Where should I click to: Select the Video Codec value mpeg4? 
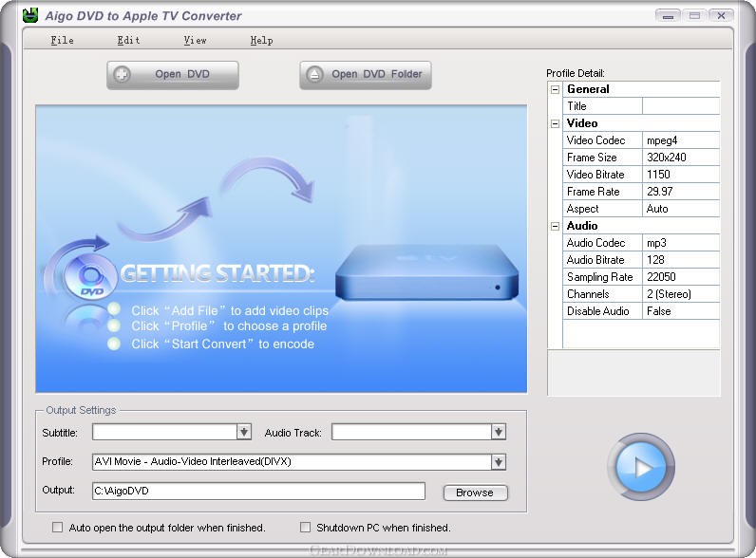click(x=681, y=140)
